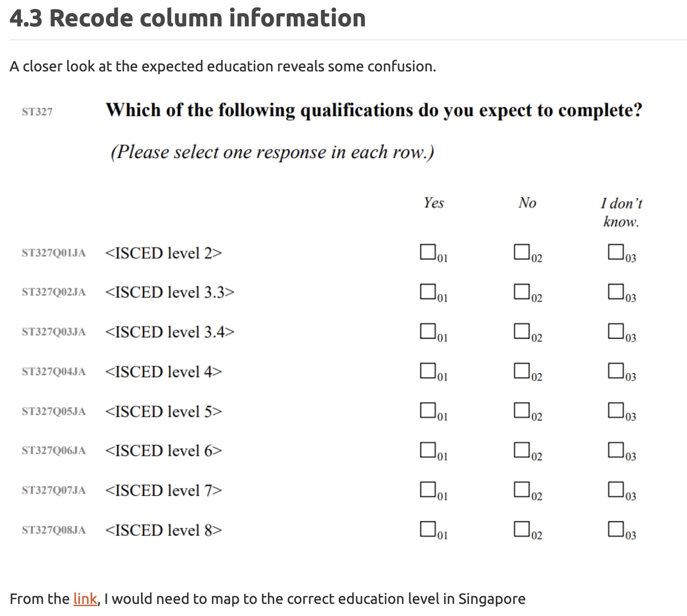The image size is (687, 616).
Task: Click the ST327 question code label
Action: [x=37, y=112]
